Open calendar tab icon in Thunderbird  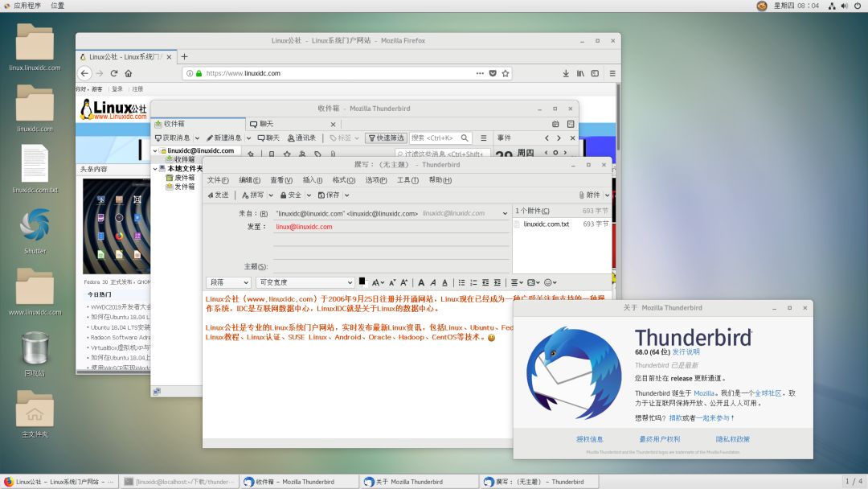555,124
